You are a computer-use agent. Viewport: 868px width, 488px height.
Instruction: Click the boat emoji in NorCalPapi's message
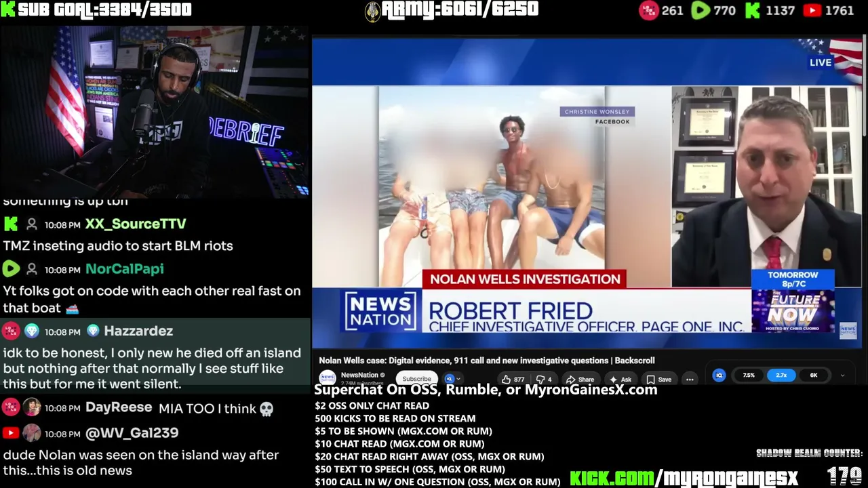pyautogui.click(x=73, y=308)
